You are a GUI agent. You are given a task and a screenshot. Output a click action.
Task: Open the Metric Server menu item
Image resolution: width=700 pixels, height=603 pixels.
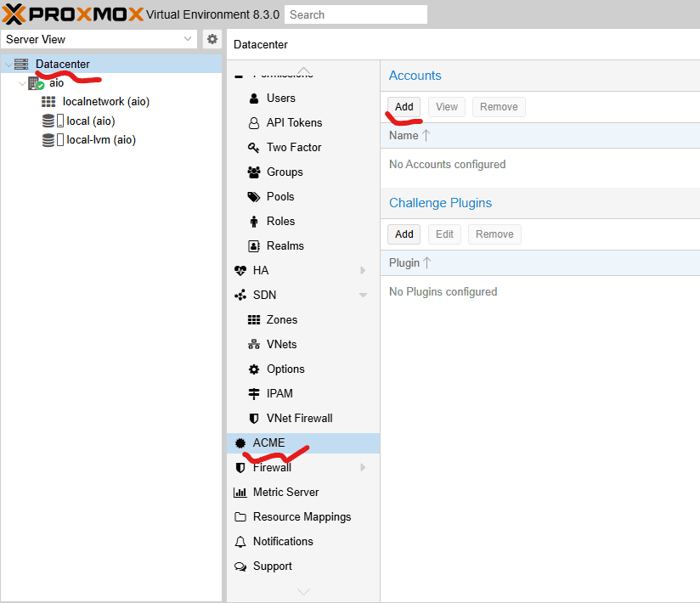point(285,492)
